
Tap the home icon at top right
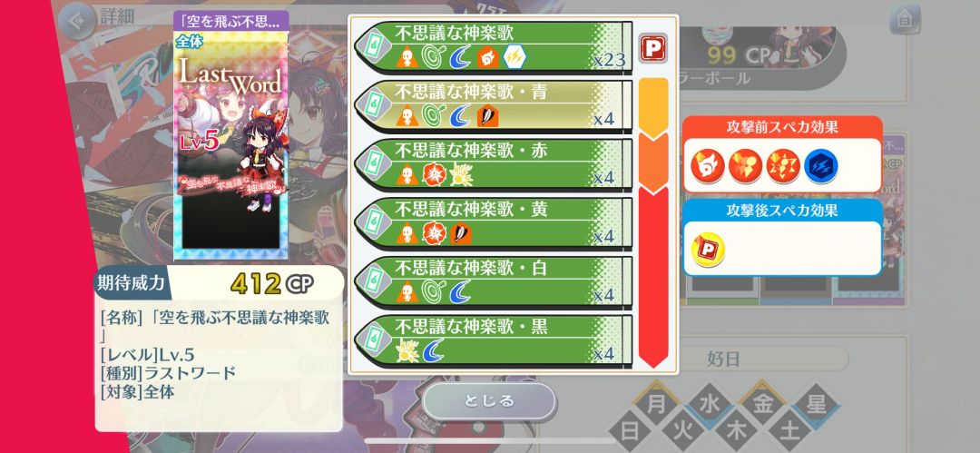(x=905, y=19)
